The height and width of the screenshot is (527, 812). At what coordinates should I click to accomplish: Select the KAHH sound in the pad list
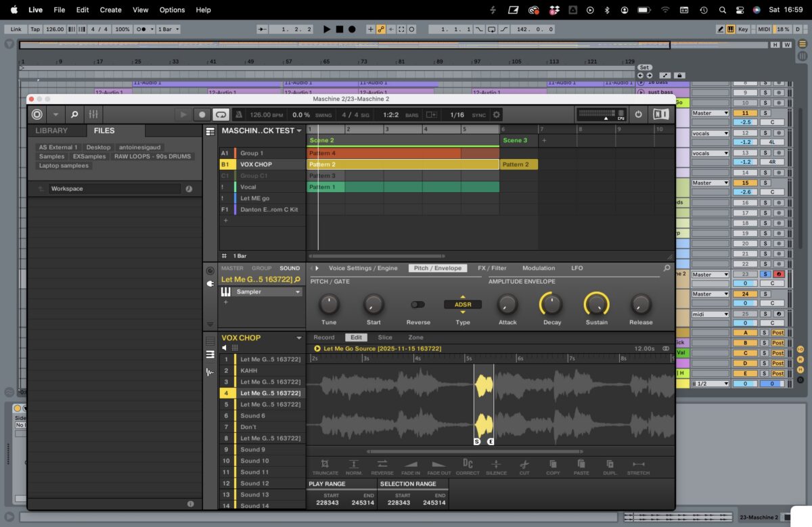pos(249,370)
